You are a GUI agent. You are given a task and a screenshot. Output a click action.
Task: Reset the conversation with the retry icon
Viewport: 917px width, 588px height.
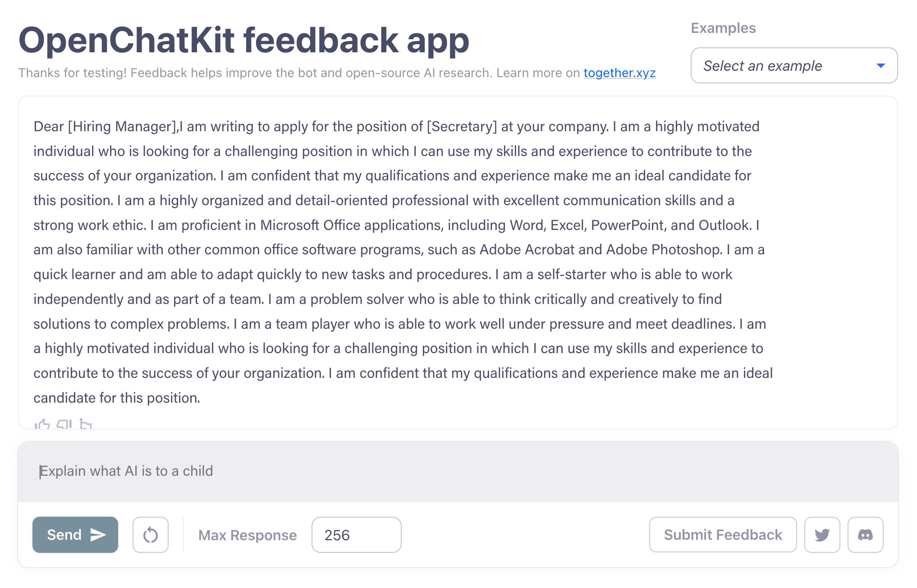(151, 535)
